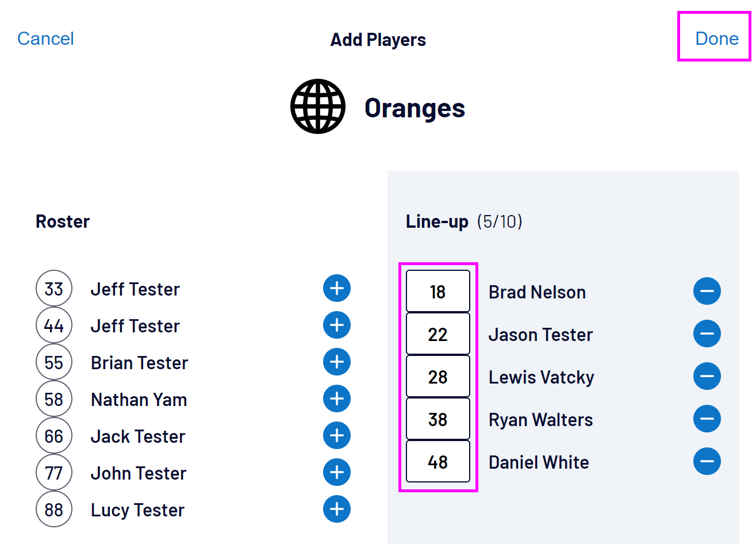The height and width of the screenshot is (544, 756).
Task: Remove Ryan Walters from the line-up
Action: tap(707, 419)
